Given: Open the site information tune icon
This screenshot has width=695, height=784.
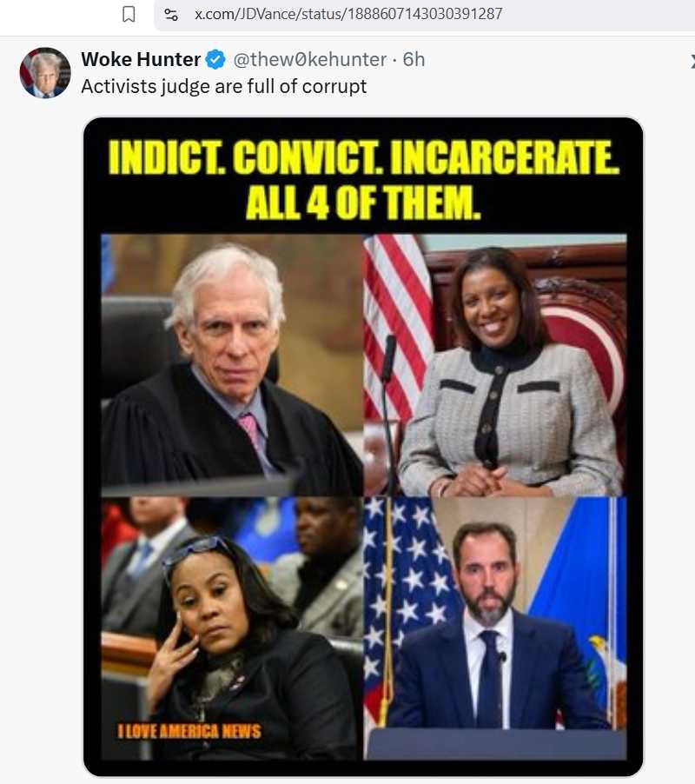Looking at the screenshot, I should 171,15.
